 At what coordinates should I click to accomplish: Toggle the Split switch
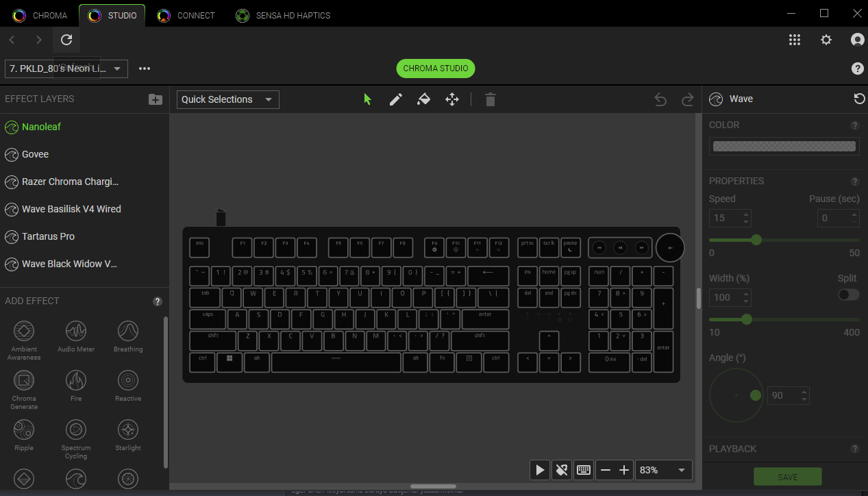[x=848, y=295]
